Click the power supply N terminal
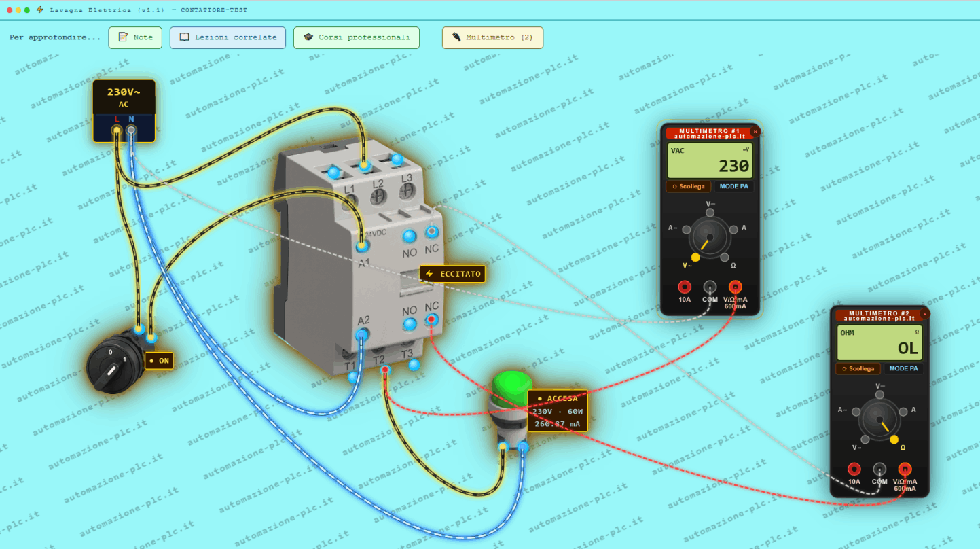This screenshot has width=980, height=549. pos(132,129)
